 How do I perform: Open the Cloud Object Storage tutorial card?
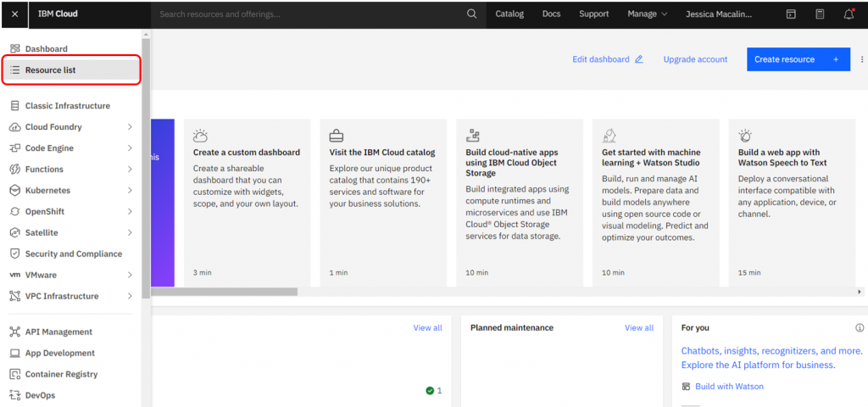coord(520,203)
